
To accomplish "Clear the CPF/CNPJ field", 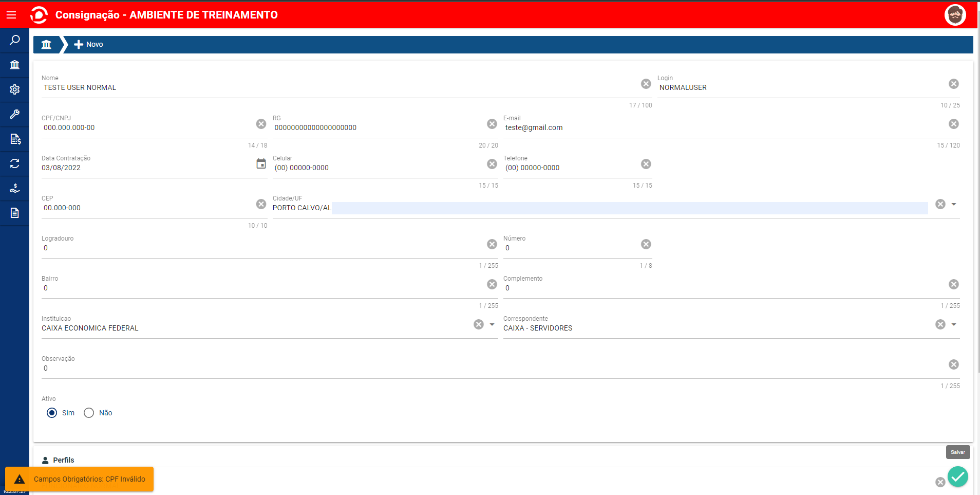I will coord(261,124).
